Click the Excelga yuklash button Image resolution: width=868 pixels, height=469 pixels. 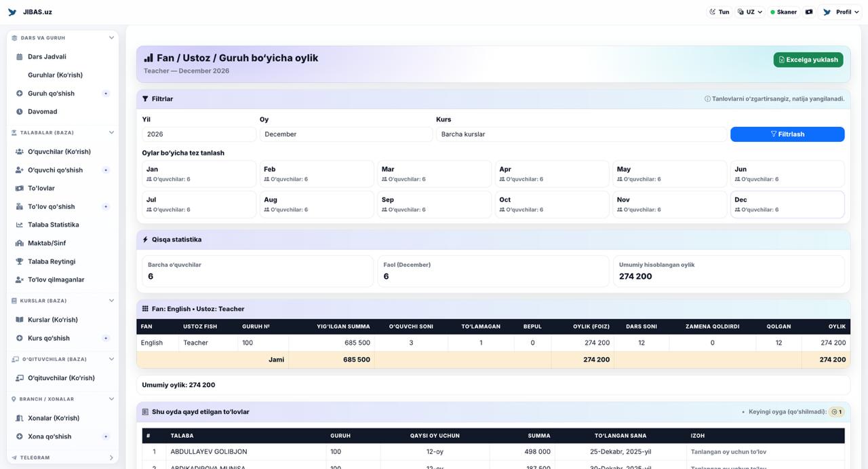coord(808,60)
